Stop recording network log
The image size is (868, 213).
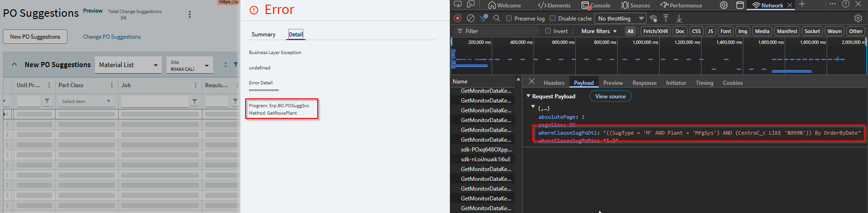coord(458,18)
